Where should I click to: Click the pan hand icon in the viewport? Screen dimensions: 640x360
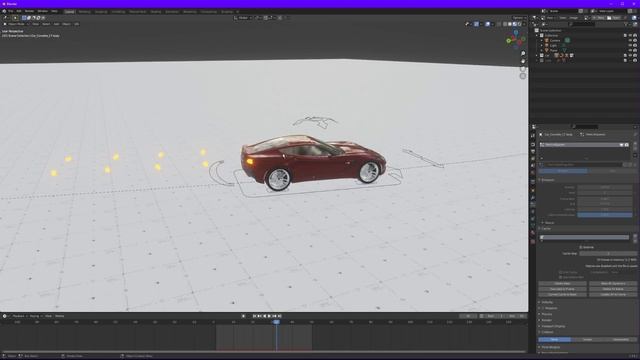[x=523, y=61]
